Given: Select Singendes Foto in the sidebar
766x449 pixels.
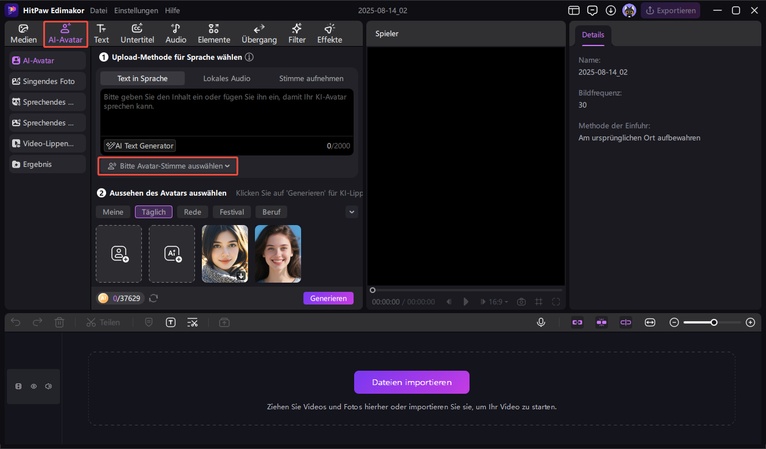Looking at the screenshot, I should tap(47, 81).
